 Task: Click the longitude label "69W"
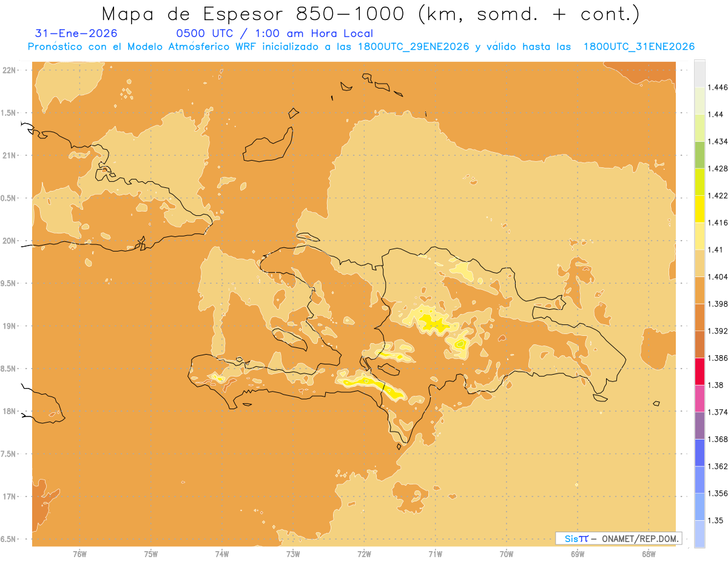578,554
